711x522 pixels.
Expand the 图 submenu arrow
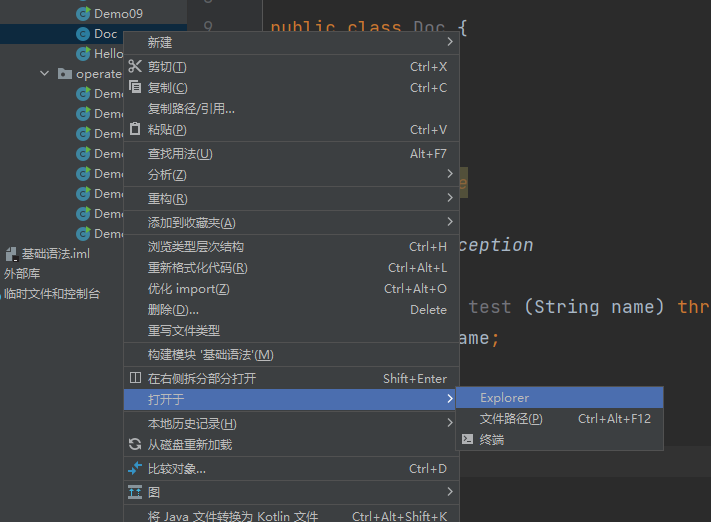(x=449, y=492)
